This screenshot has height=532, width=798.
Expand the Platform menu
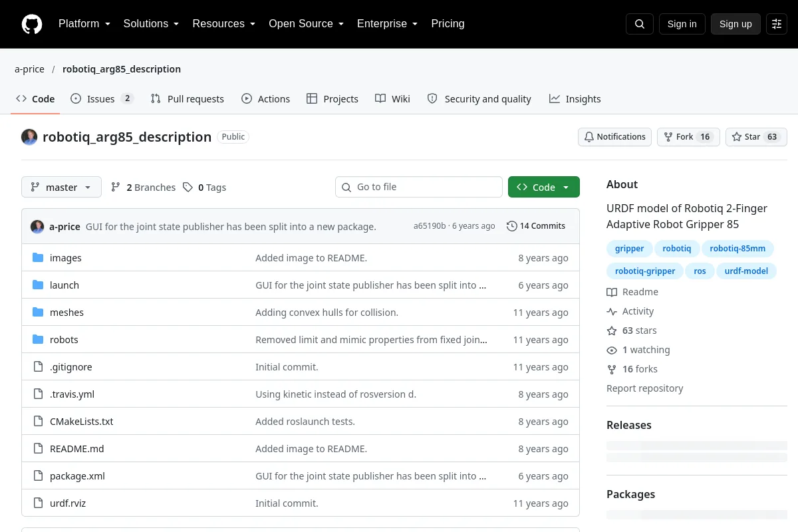pyautogui.click(x=84, y=24)
